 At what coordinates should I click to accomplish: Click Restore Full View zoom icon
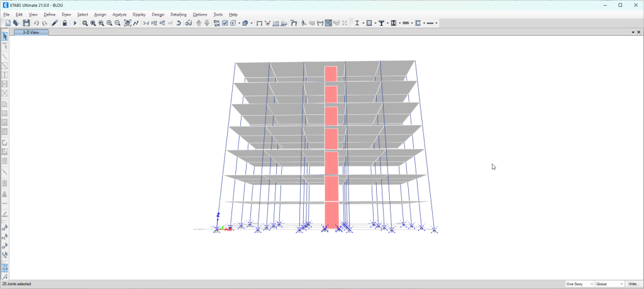(x=93, y=23)
